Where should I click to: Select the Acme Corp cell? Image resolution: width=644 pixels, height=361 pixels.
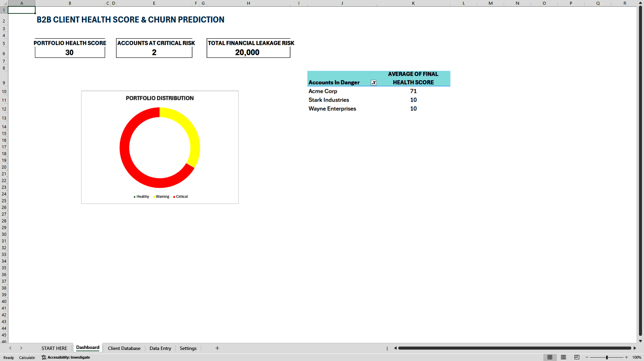click(x=342, y=91)
